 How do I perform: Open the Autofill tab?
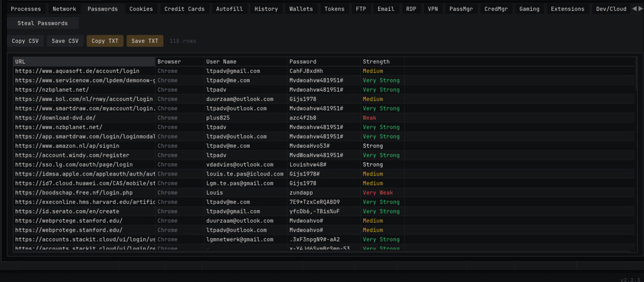(229, 9)
